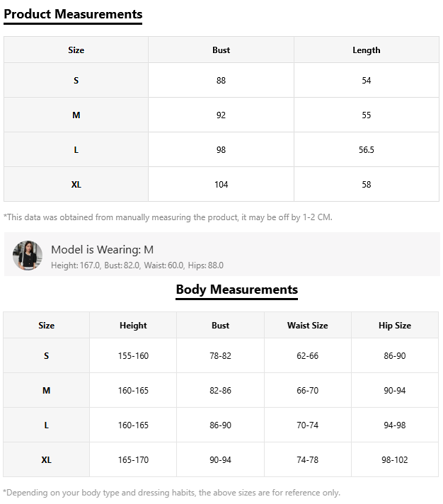Click the manual measuring disclaimer note
The height and width of the screenshot is (504, 443).
pos(168,217)
